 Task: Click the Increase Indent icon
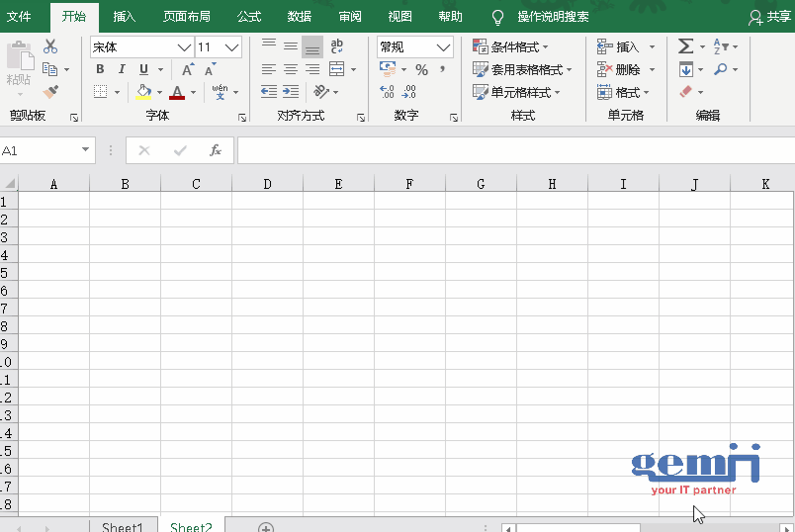291,92
